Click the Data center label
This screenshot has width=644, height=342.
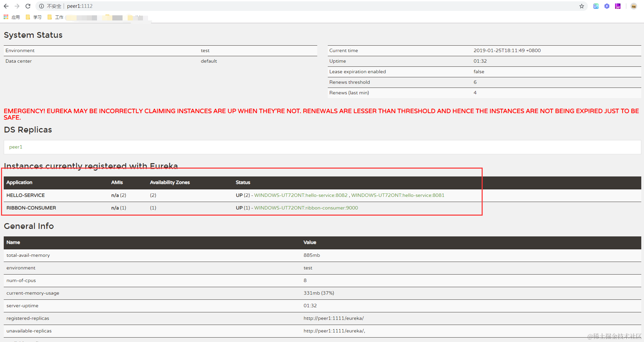(x=18, y=61)
